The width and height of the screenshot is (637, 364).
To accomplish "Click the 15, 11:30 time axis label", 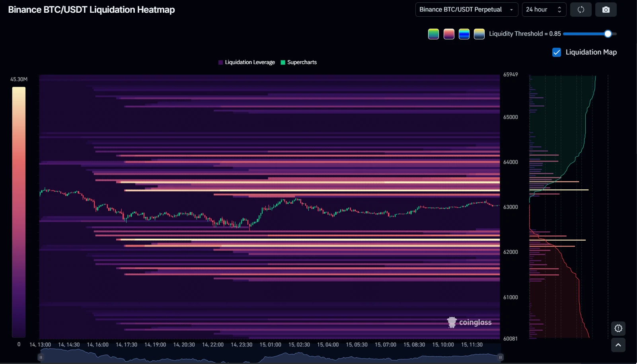I will [x=472, y=345].
